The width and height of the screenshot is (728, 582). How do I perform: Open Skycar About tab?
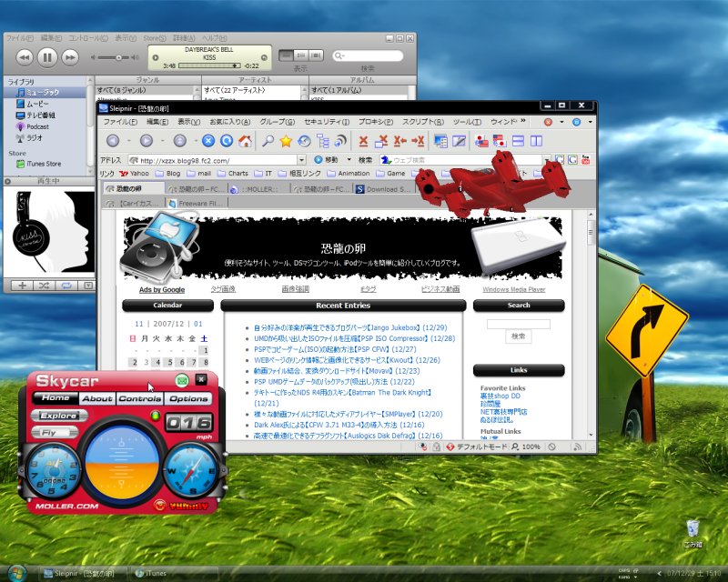click(97, 398)
